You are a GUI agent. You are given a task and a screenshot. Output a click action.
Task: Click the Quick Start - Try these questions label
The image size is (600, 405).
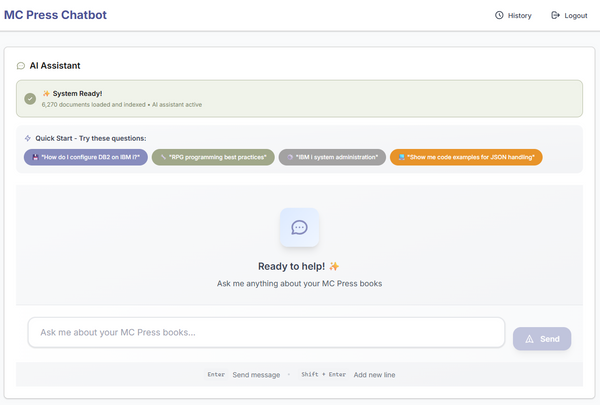pos(91,138)
